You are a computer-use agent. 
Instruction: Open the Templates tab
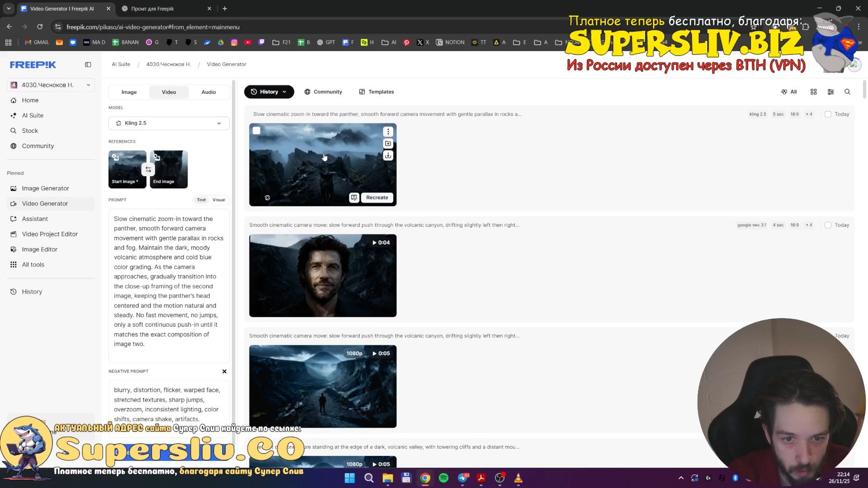[x=377, y=92]
